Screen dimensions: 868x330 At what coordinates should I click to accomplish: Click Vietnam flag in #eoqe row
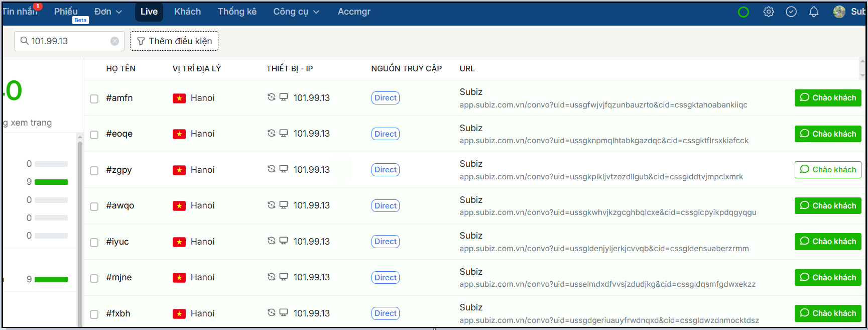click(179, 134)
